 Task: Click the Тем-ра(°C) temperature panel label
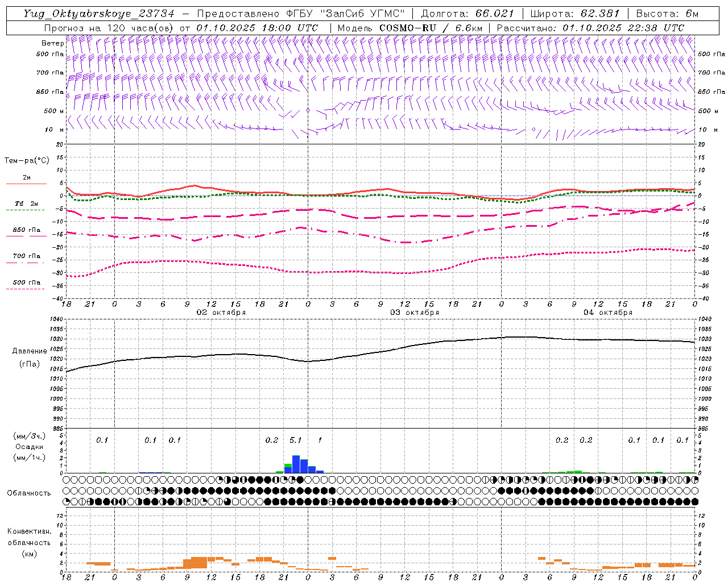(27, 160)
